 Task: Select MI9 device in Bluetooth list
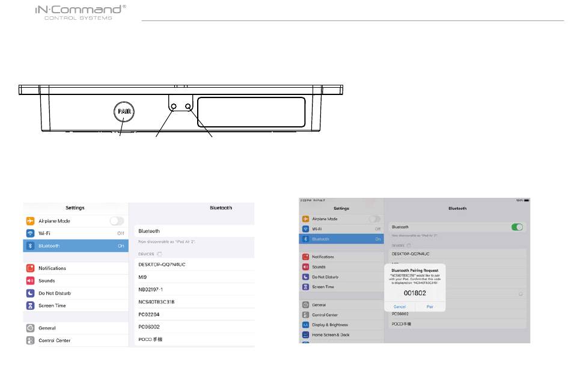pyautogui.click(x=195, y=277)
